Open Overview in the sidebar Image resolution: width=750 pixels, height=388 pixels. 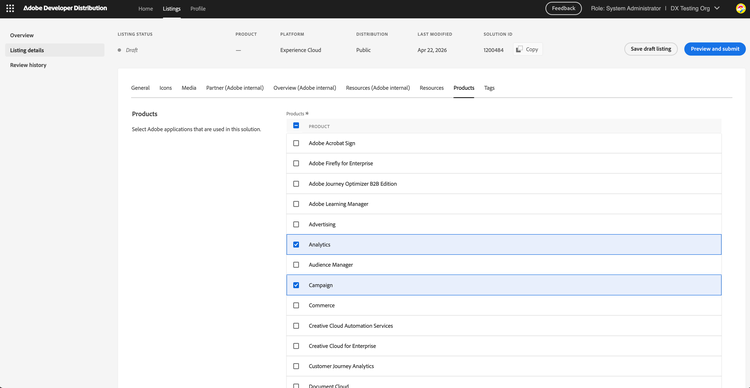(22, 35)
